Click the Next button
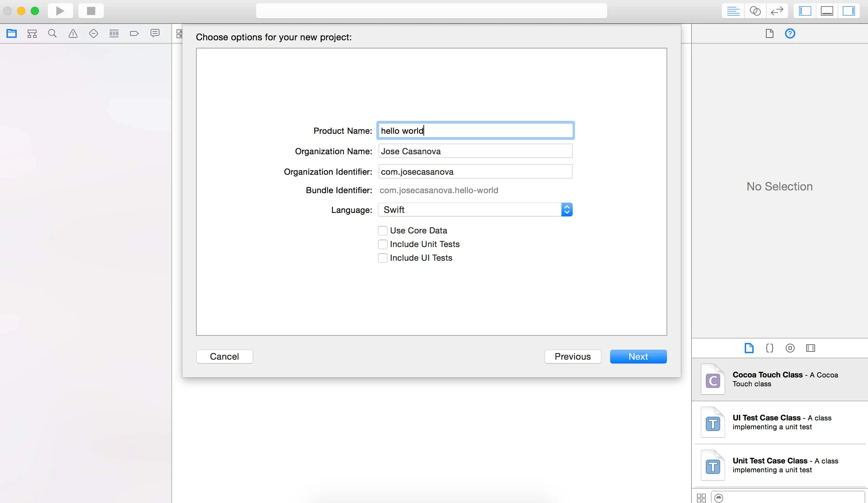This screenshot has height=503, width=868. click(x=638, y=356)
